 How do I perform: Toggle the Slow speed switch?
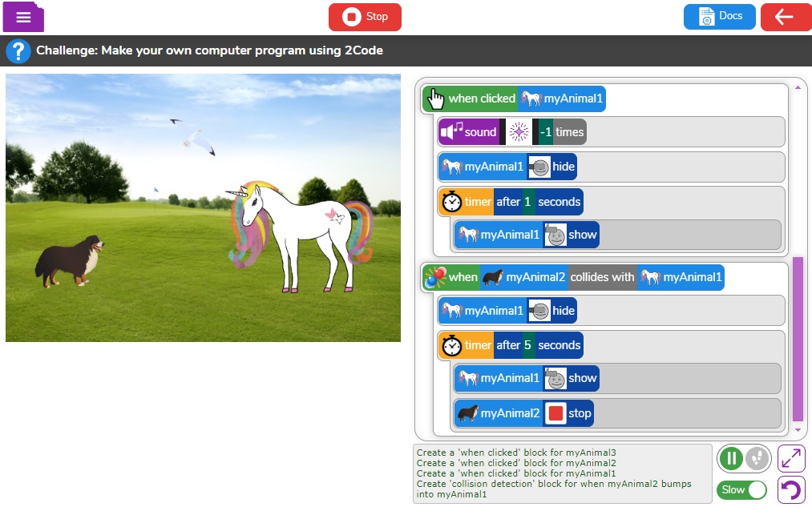[x=742, y=489]
